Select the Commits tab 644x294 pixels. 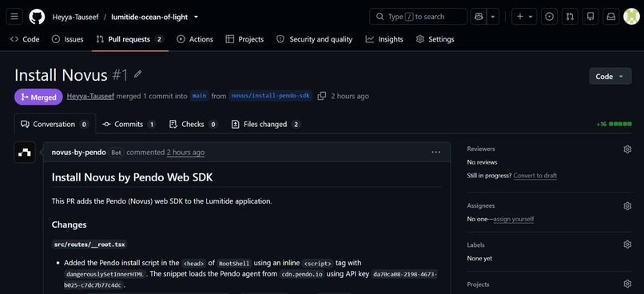click(x=129, y=124)
